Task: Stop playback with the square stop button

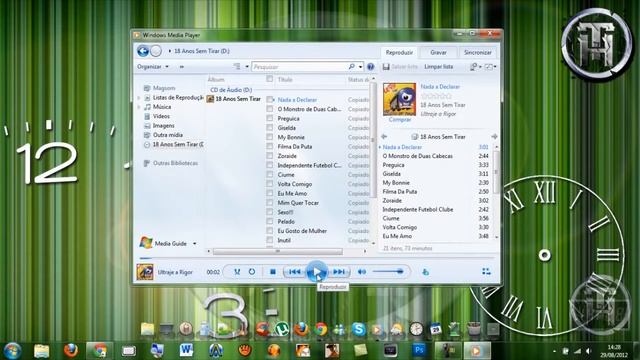Action: 273,272
